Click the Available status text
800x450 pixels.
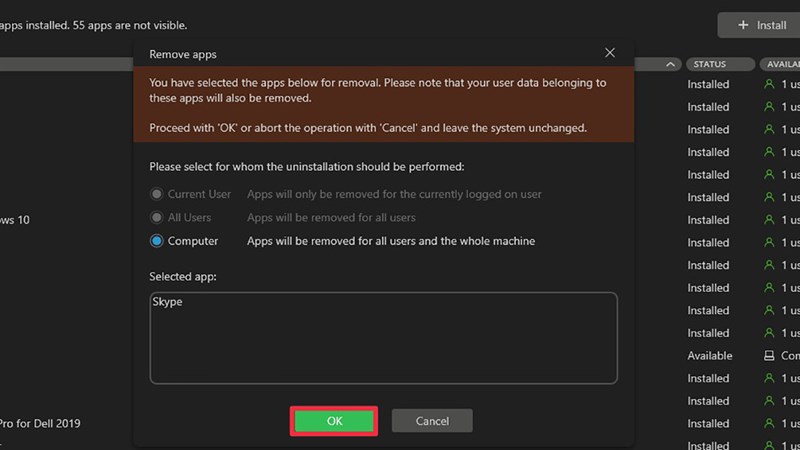710,356
